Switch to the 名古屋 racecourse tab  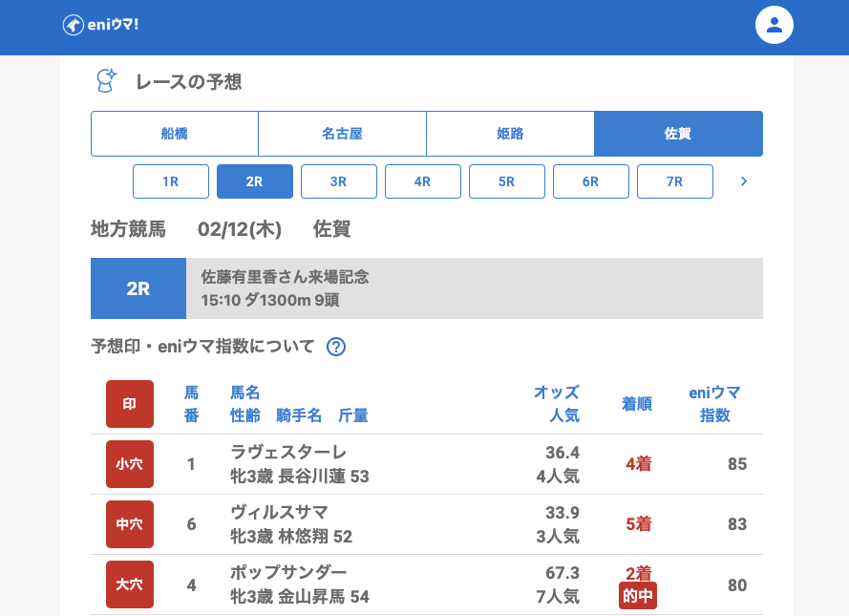(342, 134)
